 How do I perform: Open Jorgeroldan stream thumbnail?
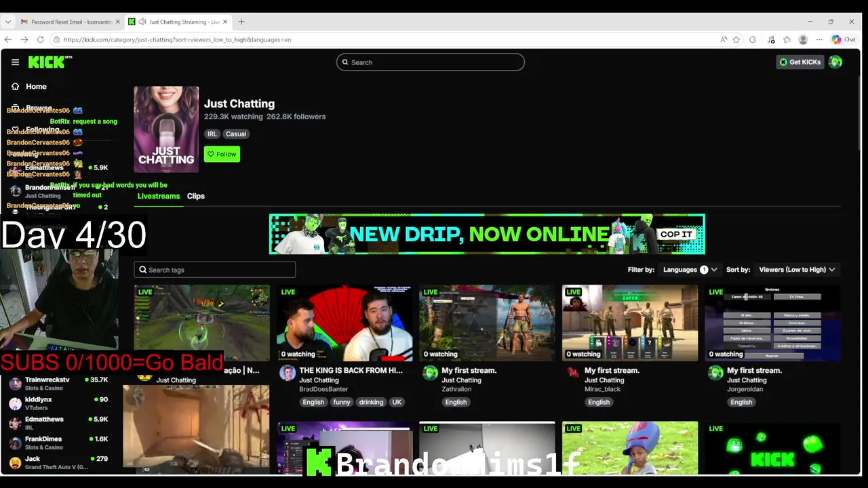[772, 323]
